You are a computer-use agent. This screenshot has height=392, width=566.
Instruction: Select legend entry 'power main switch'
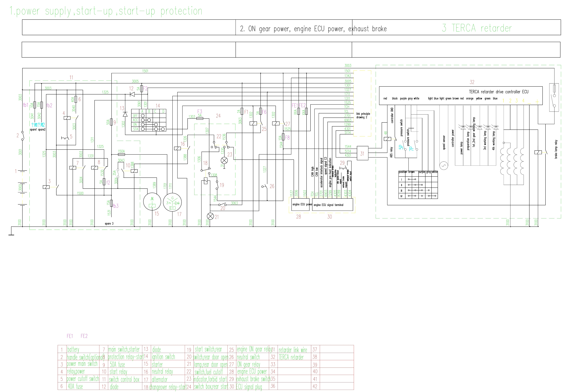82,364
